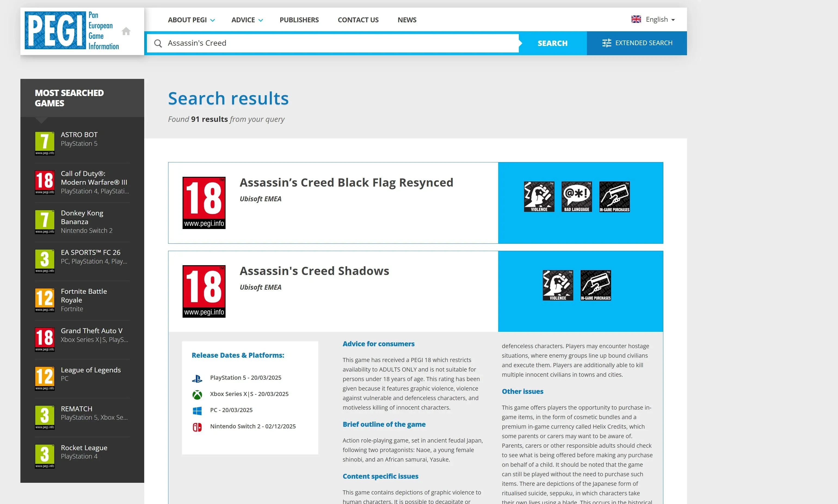
Task: Click the UK flag language icon
Action: pos(636,19)
